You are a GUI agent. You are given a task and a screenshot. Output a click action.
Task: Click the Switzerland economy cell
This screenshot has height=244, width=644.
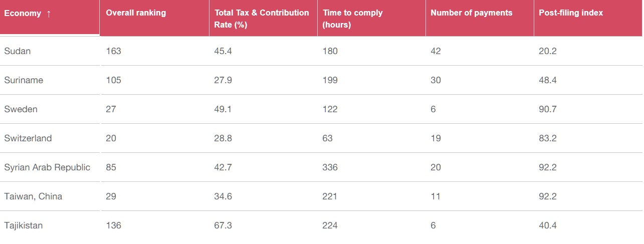click(x=28, y=138)
